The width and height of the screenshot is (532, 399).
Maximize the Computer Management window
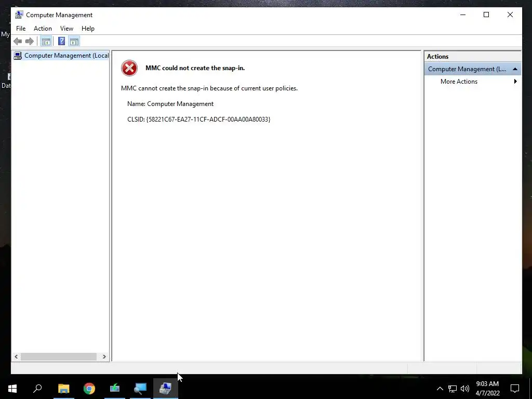pos(486,15)
